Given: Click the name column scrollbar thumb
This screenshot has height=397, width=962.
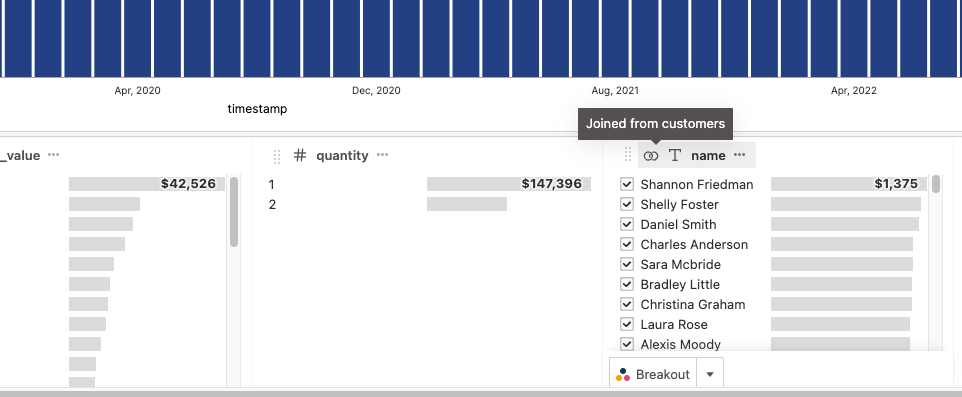Looking at the screenshot, I should 936,183.
